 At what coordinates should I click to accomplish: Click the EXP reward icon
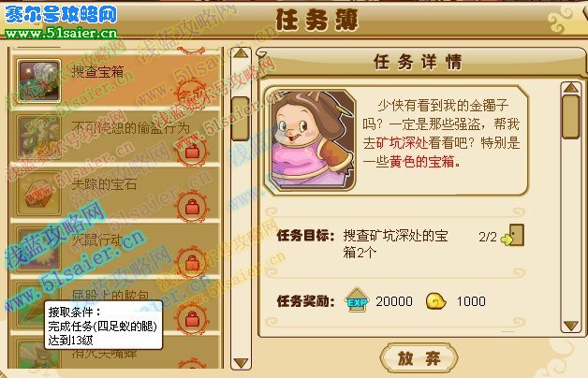(x=357, y=300)
